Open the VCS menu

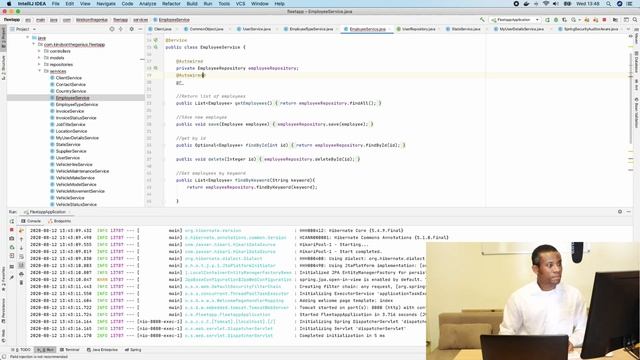point(240,4)
